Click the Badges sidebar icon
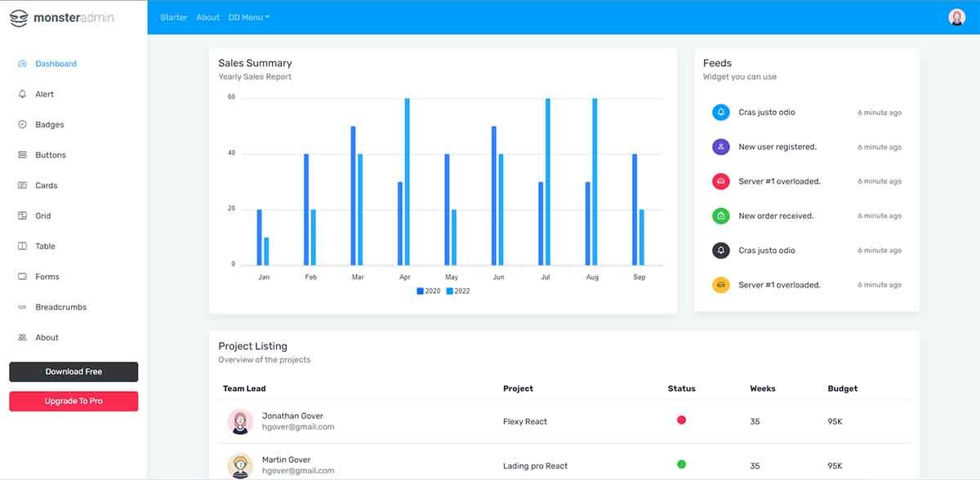This screenshot has height=480, width=980. pos(21,124)
